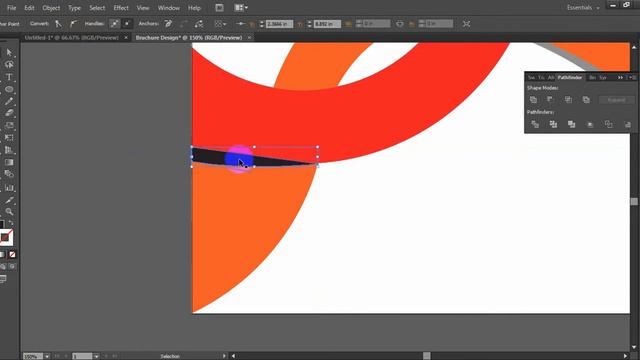640x360 pixels.
Task: Open Pathfinder panel options menu
Action: pos(633,77)
